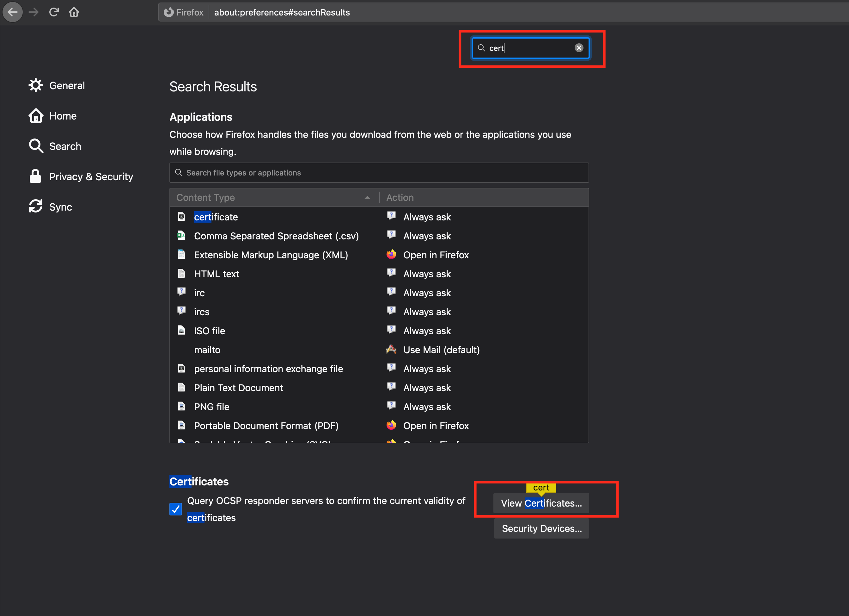Clear the preferences search with X icon
Viewport: 849px width, 616px height.
click(x=579, y=48)
